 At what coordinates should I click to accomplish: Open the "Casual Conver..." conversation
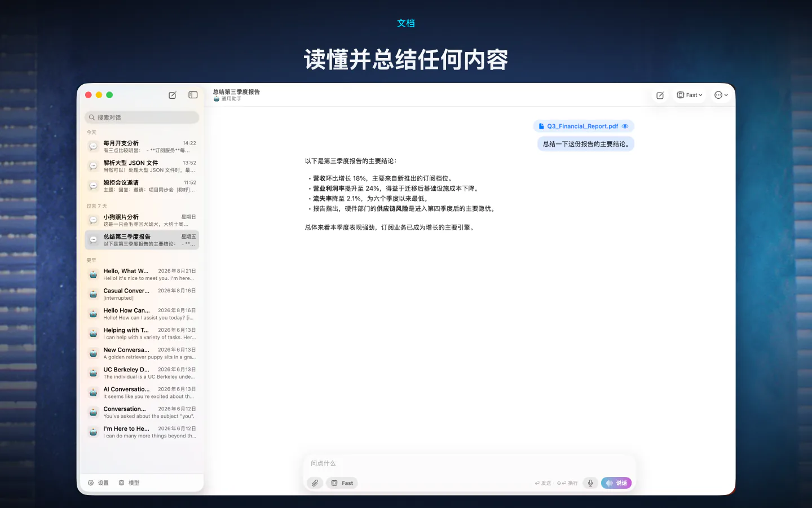tap(142, 294)
